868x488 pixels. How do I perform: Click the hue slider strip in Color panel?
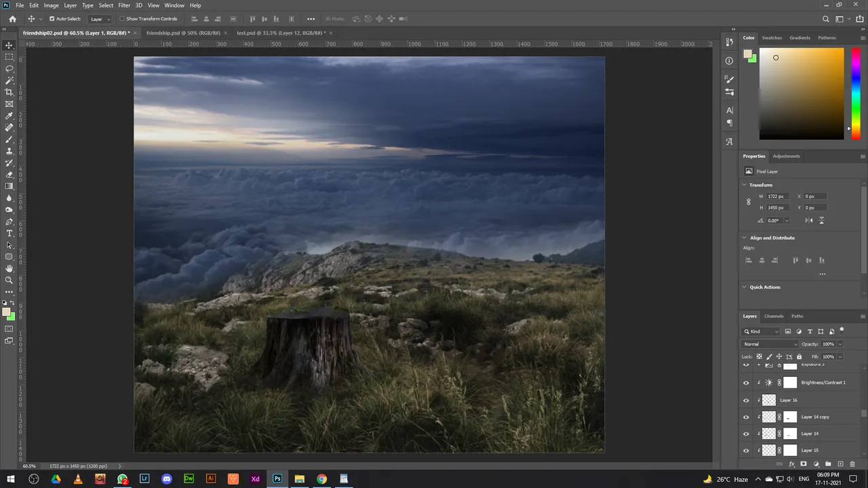[856, 94]
